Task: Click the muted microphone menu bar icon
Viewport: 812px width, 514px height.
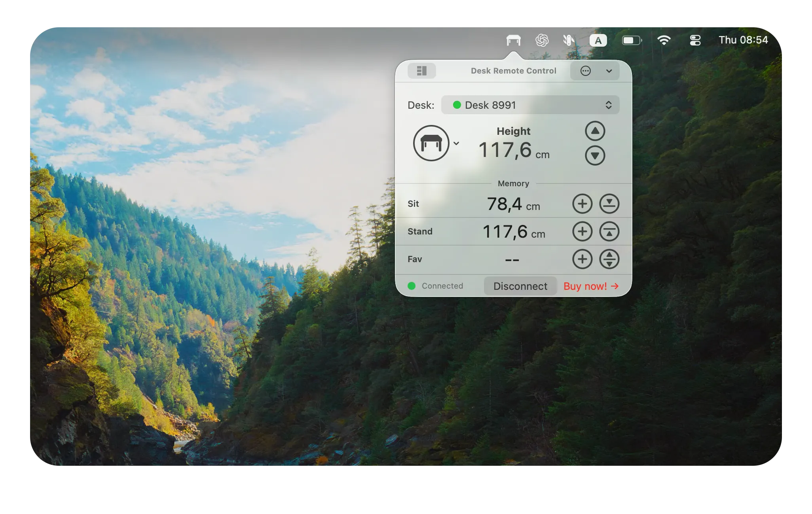Action: pos(569,40)
